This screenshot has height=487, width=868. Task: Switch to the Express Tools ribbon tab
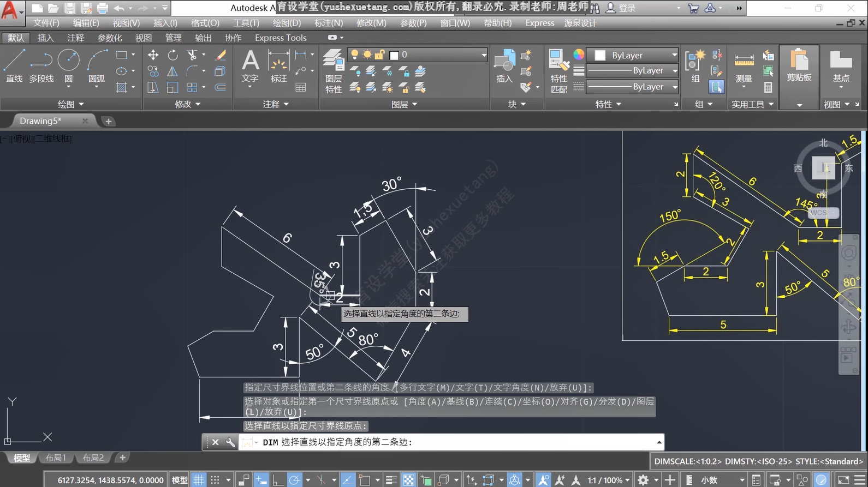[281, 38]
